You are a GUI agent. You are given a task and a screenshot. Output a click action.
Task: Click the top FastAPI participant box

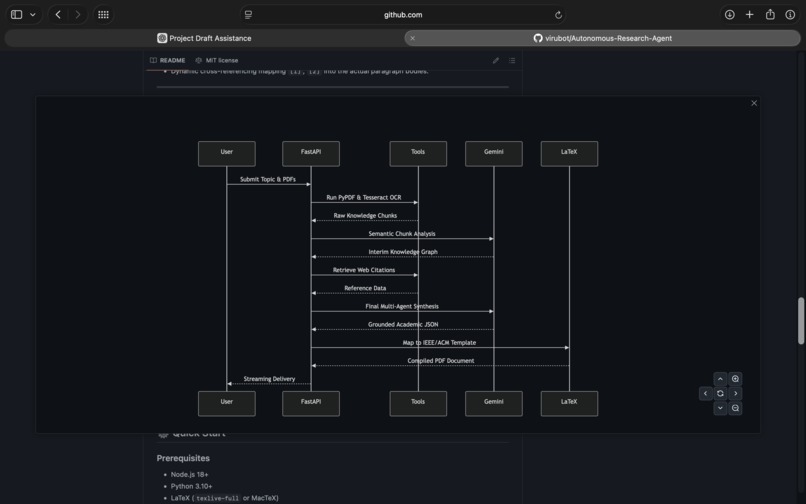point(311,154)
